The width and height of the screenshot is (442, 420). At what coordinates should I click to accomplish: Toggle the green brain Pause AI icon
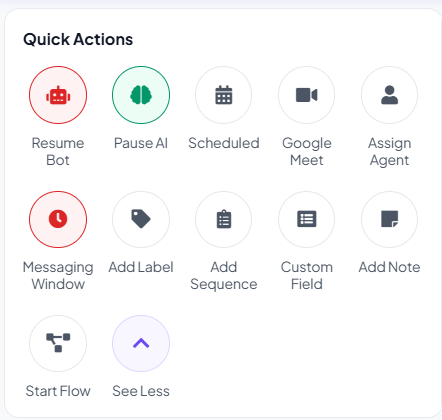coord(141,95)
